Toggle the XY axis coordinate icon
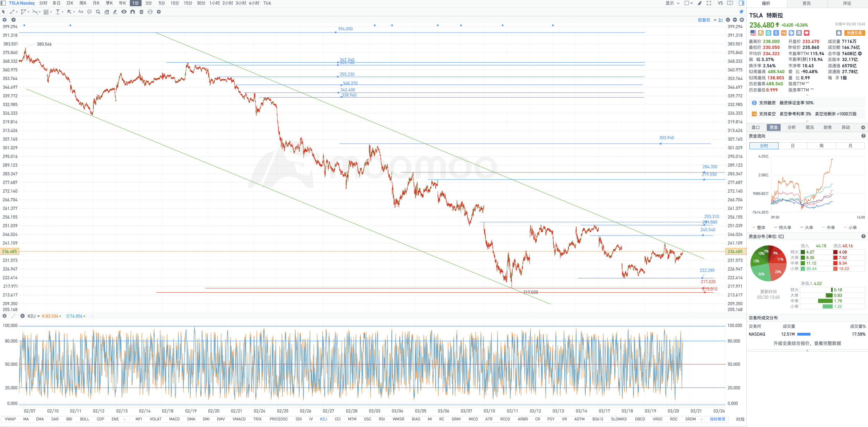868x427 pixels. point(721,20)
